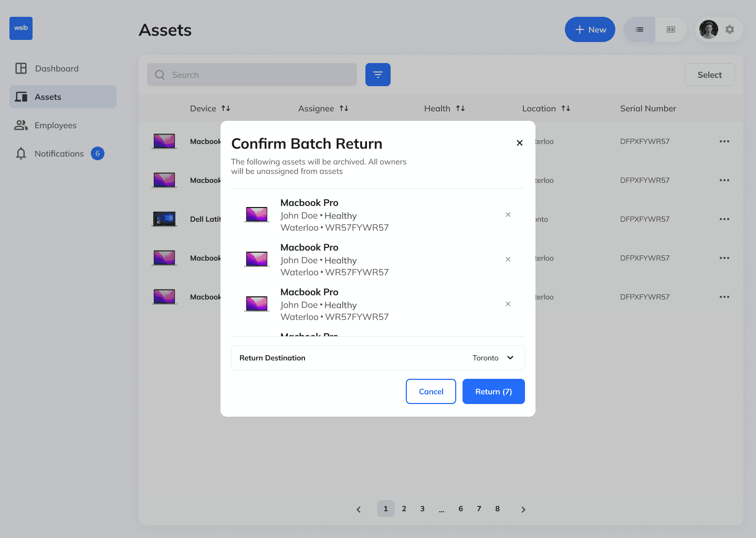Click first row Macbook thumbnail in table

164,141
